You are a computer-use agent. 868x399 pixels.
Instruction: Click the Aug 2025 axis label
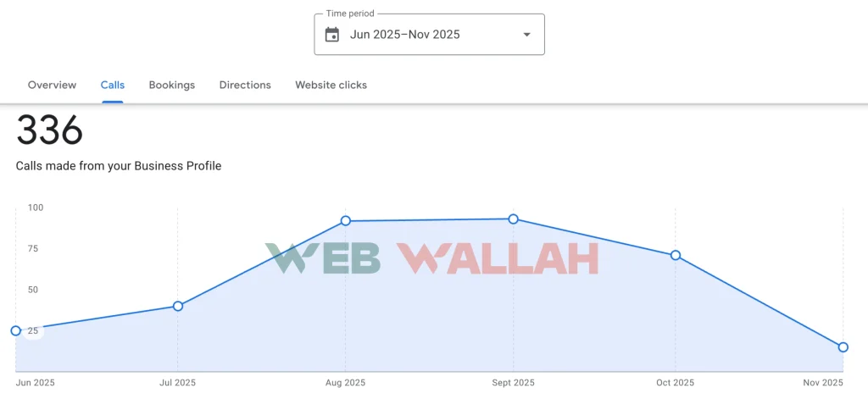(346, 383)
